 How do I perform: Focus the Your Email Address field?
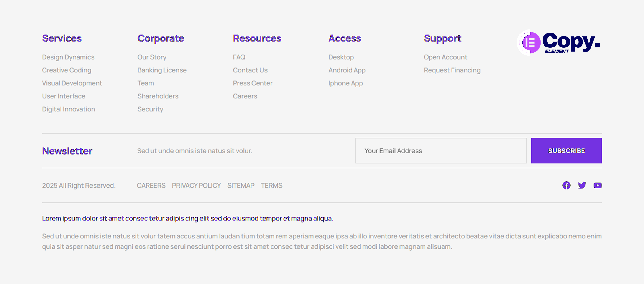441,151
